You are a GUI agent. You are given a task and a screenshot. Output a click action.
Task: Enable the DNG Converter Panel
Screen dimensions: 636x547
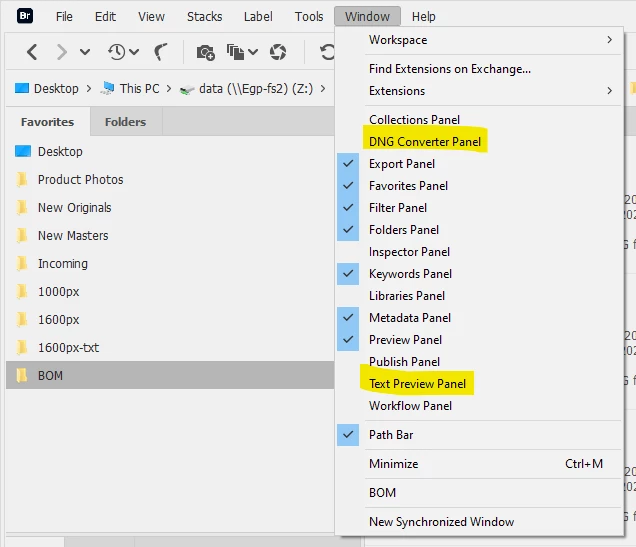(x=479, y=142)
